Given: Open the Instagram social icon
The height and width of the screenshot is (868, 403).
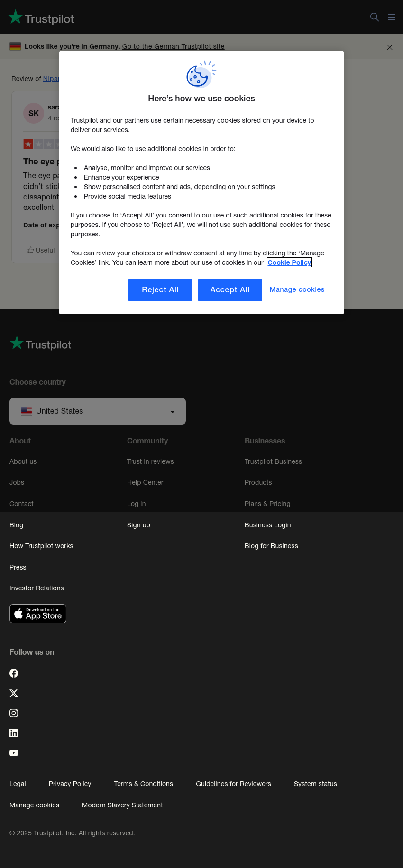Looking at the screenshot, I should (x=14, y=713).
